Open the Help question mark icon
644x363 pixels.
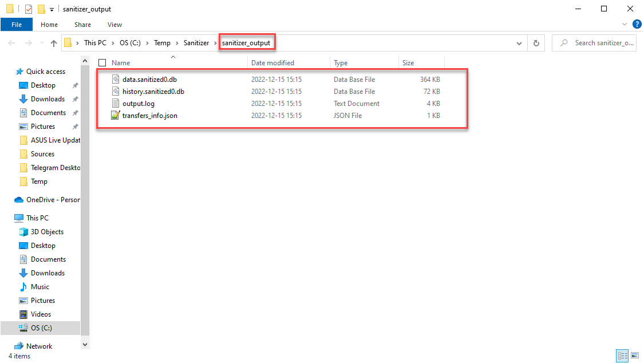pos(637,25)
